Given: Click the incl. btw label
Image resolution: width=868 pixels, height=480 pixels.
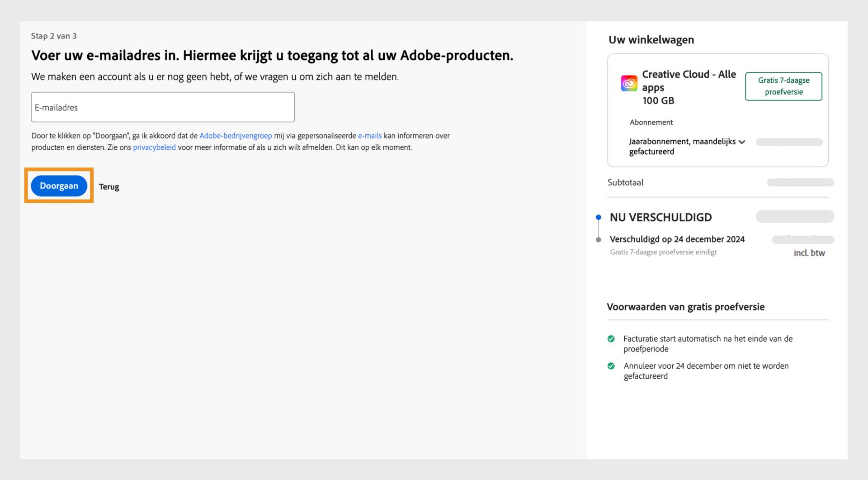Looking at the screenshot, I should pyautogui.click(x=809, y=253).
